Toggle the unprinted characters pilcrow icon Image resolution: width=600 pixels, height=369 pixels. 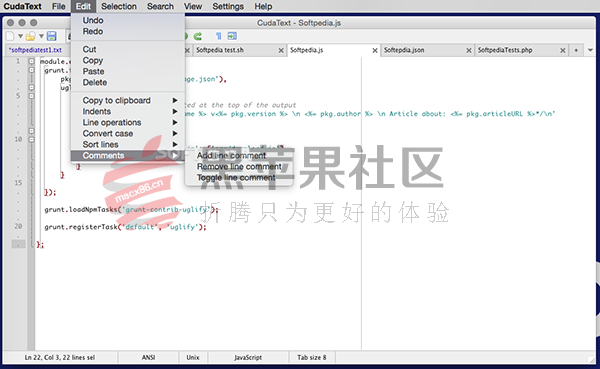click(218, 36)
